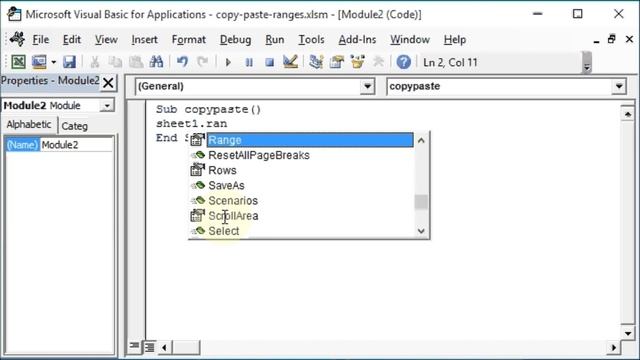Click code window vertical scroll down arrow
This screenshot has height=360, width=640.
[628, 333]
